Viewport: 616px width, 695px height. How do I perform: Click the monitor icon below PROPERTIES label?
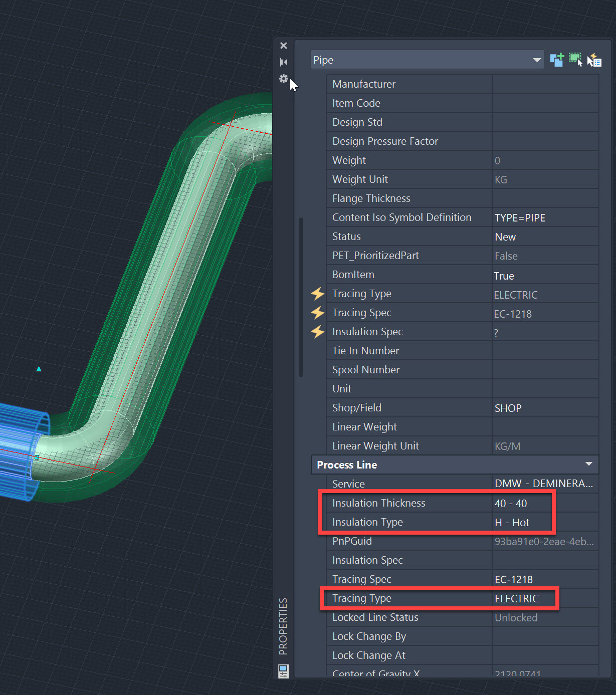pos(283,671)
